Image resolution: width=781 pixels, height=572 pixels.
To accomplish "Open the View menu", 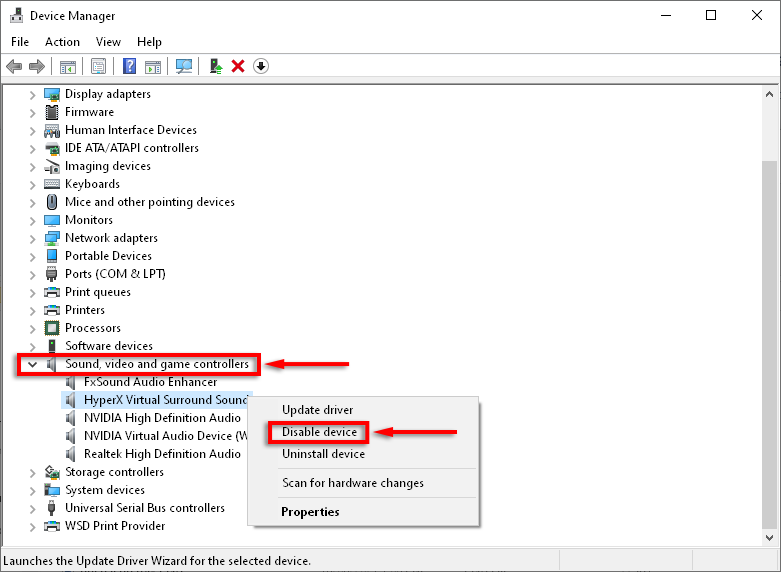I will pyautogui.click(x=108, y=42).
